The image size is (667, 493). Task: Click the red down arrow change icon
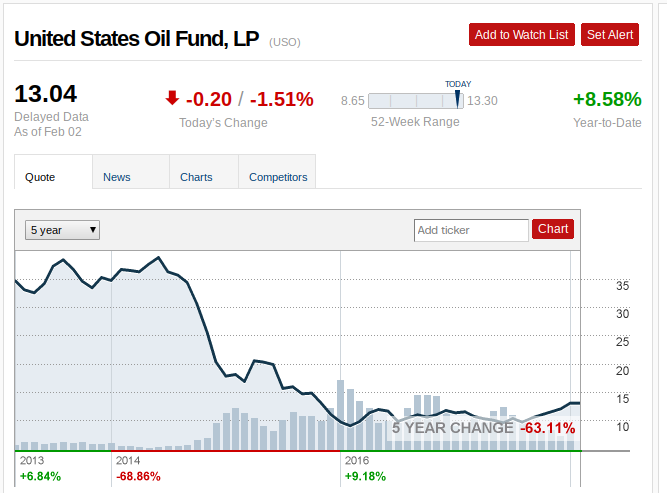172,98
